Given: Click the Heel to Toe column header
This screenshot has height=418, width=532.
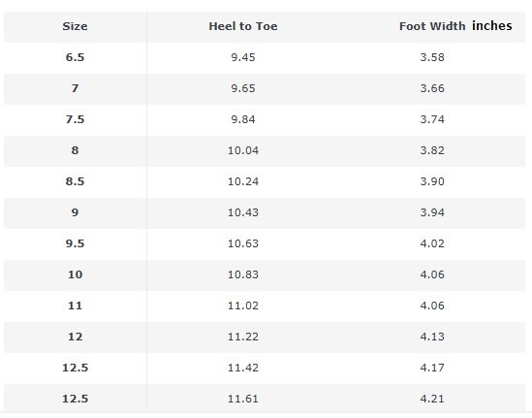Looking at the screenshot, I should pyautogui.click(x=243, y=26).
